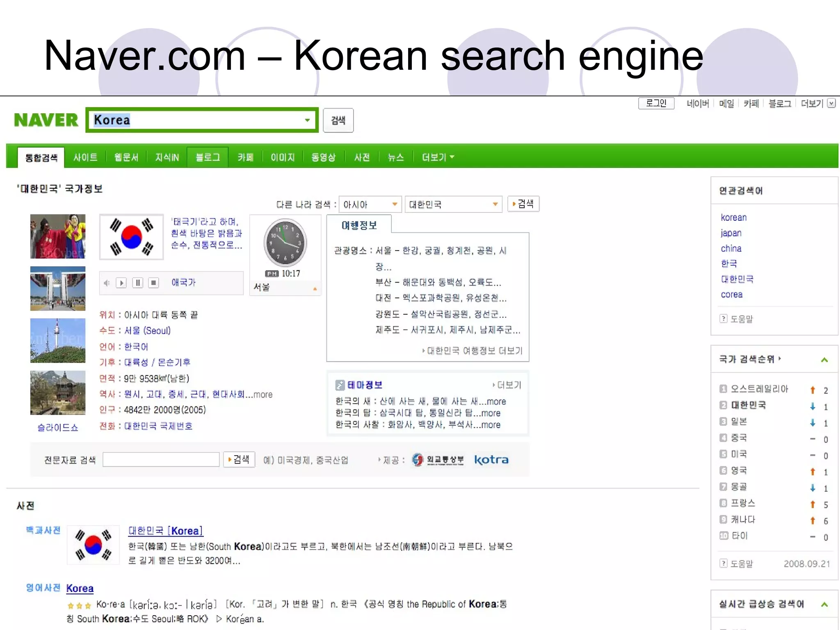Viewport: 840px width, 630px height.
Task: Open 대한민국 국제번호 link
Action: click(158, 426)
